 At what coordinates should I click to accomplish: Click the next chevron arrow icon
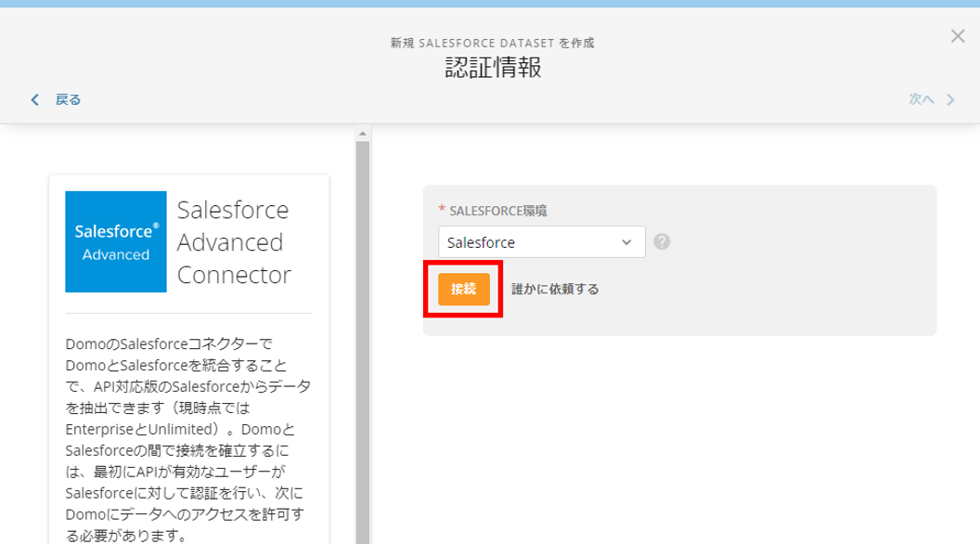pos(950,99)
